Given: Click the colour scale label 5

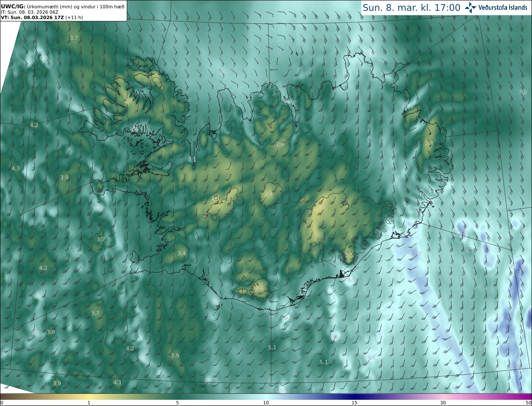Looking at the screenshot, I should click(177, 403).
